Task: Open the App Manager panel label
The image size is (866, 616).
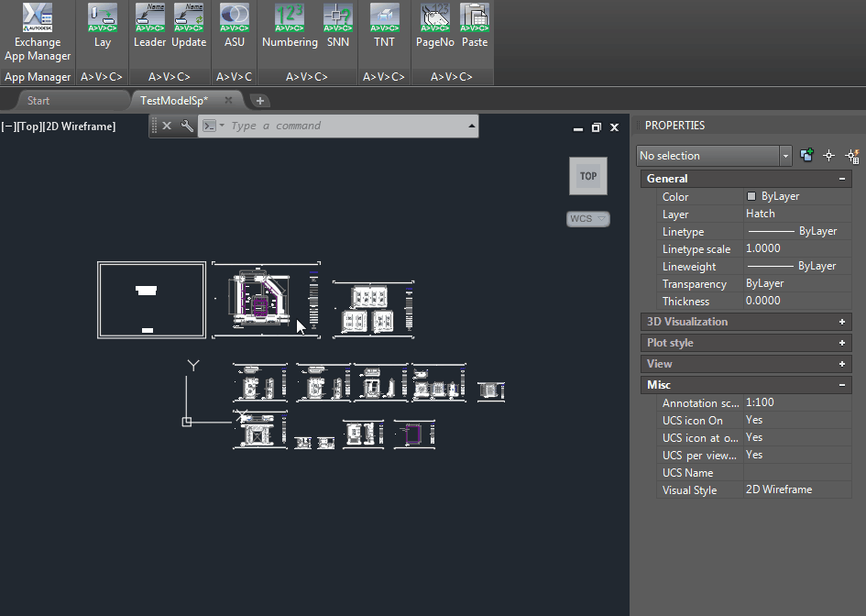Action: (x=38, y=77)
